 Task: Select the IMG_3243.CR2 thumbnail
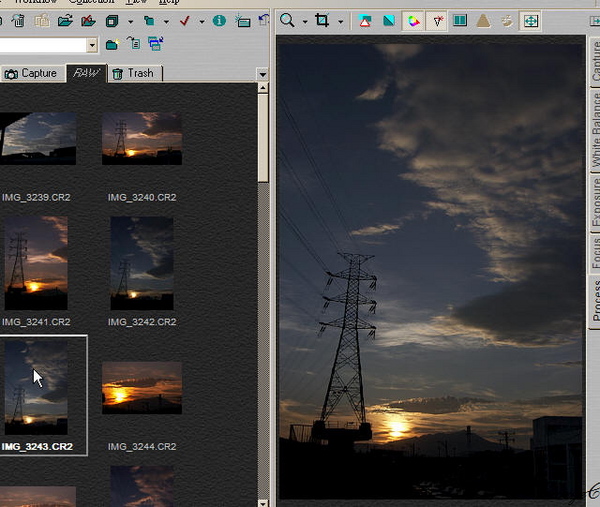tap(36, 388)
